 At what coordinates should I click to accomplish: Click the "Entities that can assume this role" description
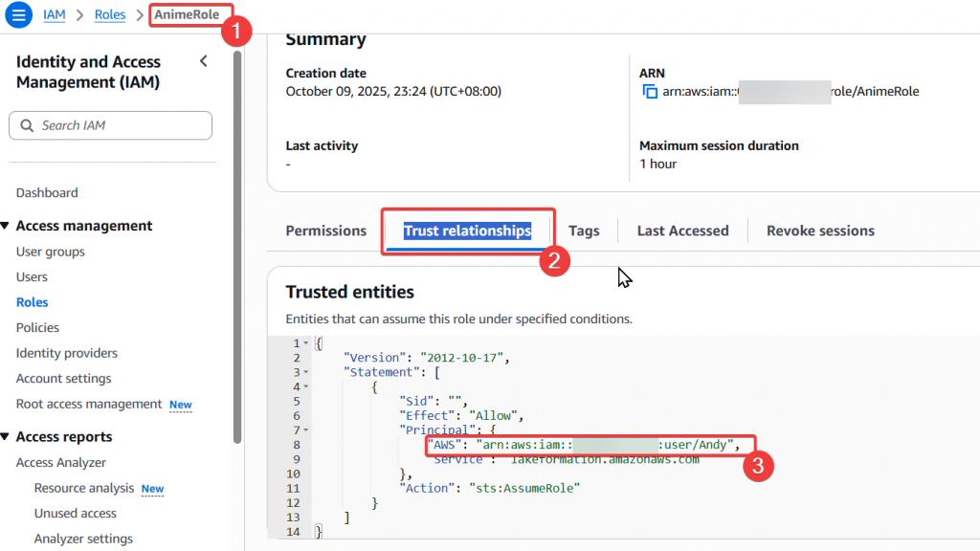point(459,319)
